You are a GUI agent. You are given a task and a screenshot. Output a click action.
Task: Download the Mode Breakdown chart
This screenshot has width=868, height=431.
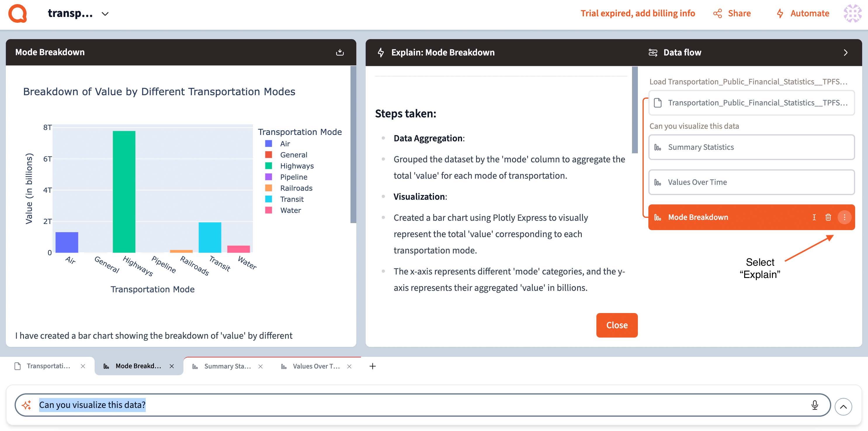tap(340, 52)
